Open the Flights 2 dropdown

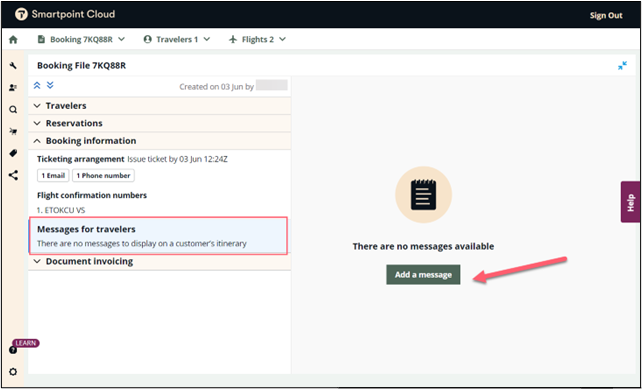coord(258,39)
